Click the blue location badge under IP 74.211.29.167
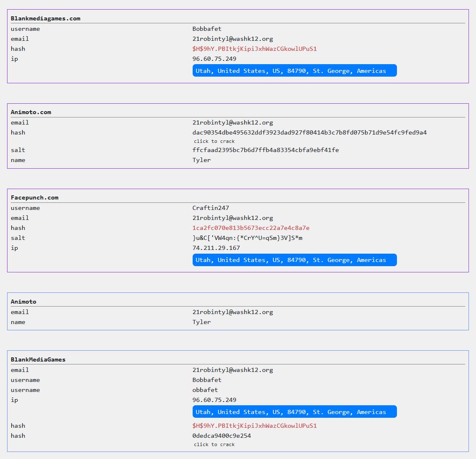 click(x=294, y=260)
